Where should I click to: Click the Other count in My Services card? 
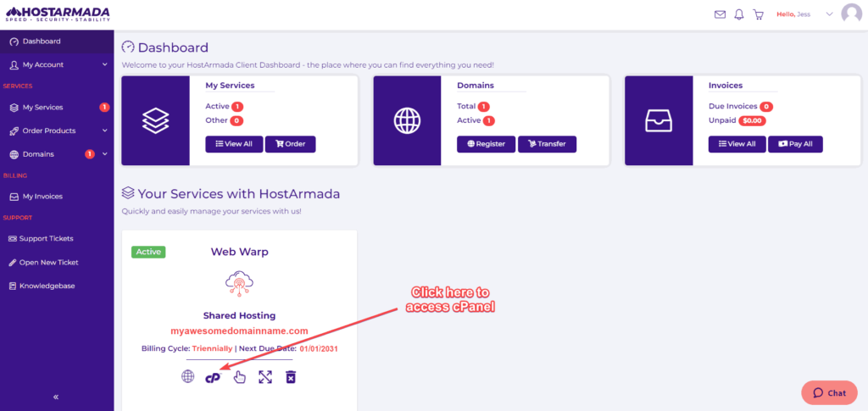(236, 120)
